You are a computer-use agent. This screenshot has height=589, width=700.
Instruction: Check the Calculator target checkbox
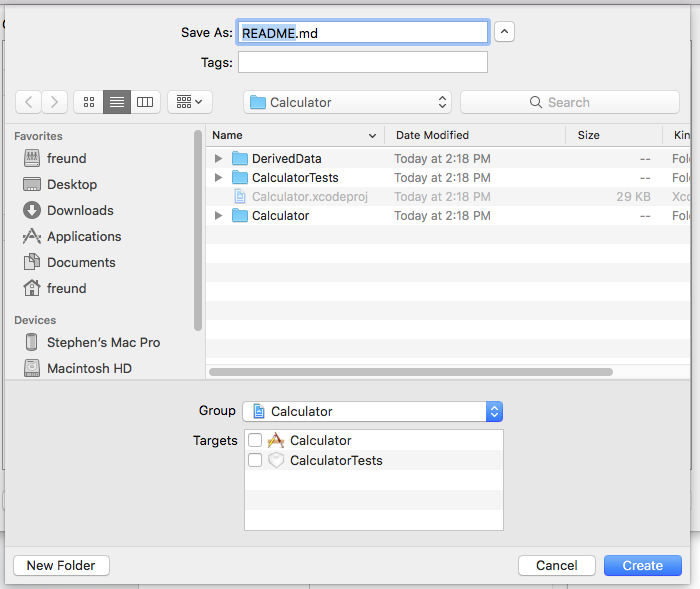click(x=255, y=440)
